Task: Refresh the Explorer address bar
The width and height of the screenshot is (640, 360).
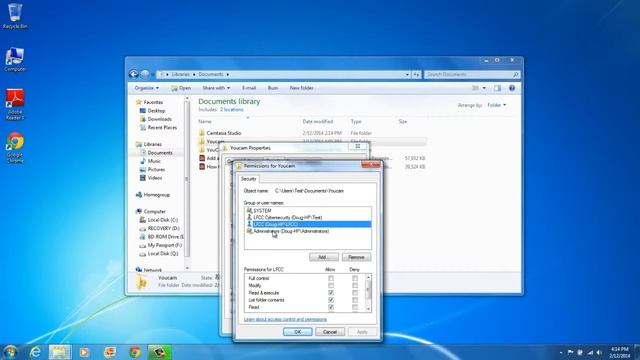Action: pyautogui.click(x=416, y=74)
